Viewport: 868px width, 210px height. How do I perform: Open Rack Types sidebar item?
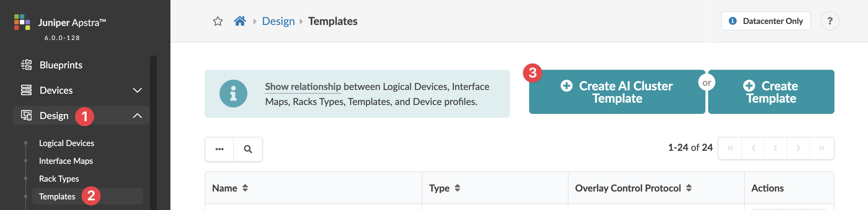tap(59, 179)
